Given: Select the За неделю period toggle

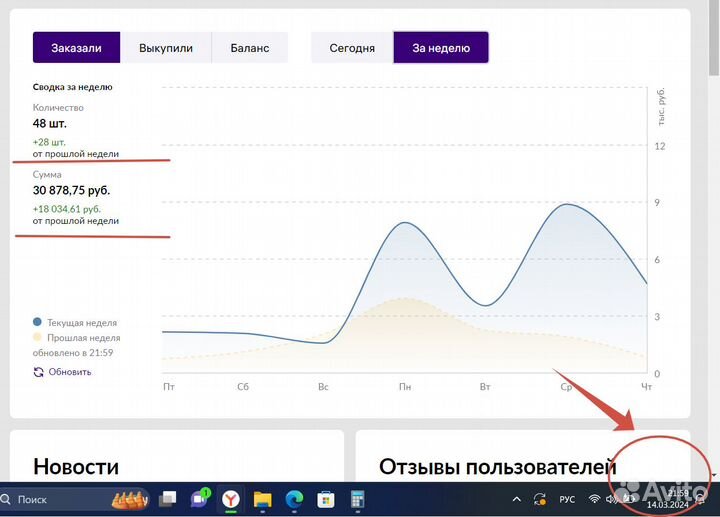Looking at the screenshot, I should pyautogui.click(x=441, y=48).
